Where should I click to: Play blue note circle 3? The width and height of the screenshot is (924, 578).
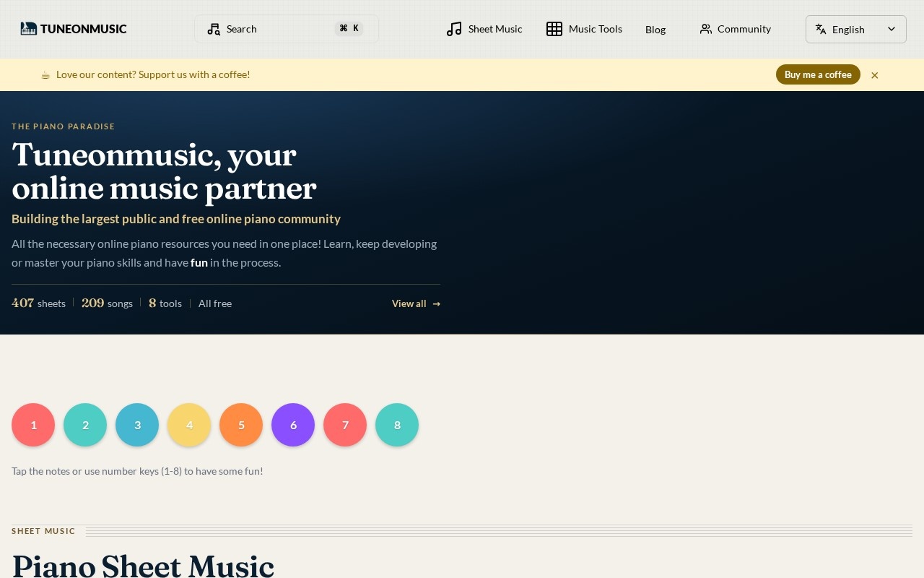click(137, 425)
